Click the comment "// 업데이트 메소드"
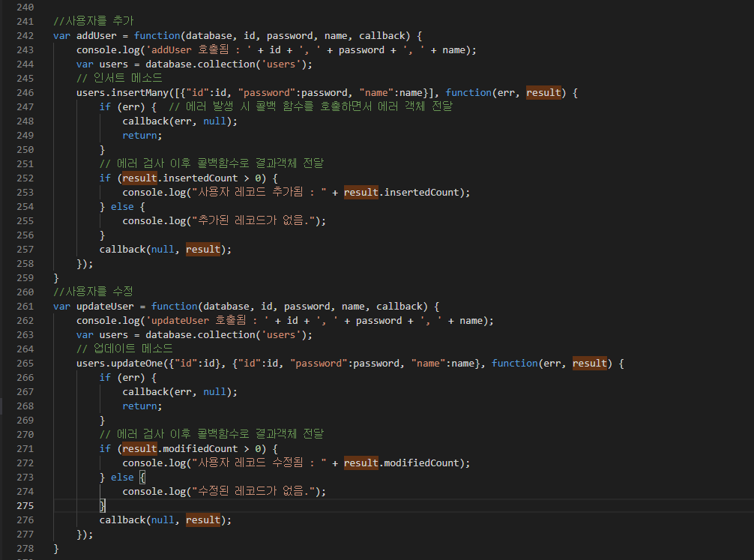754x560 pixels. coord(124,349)
